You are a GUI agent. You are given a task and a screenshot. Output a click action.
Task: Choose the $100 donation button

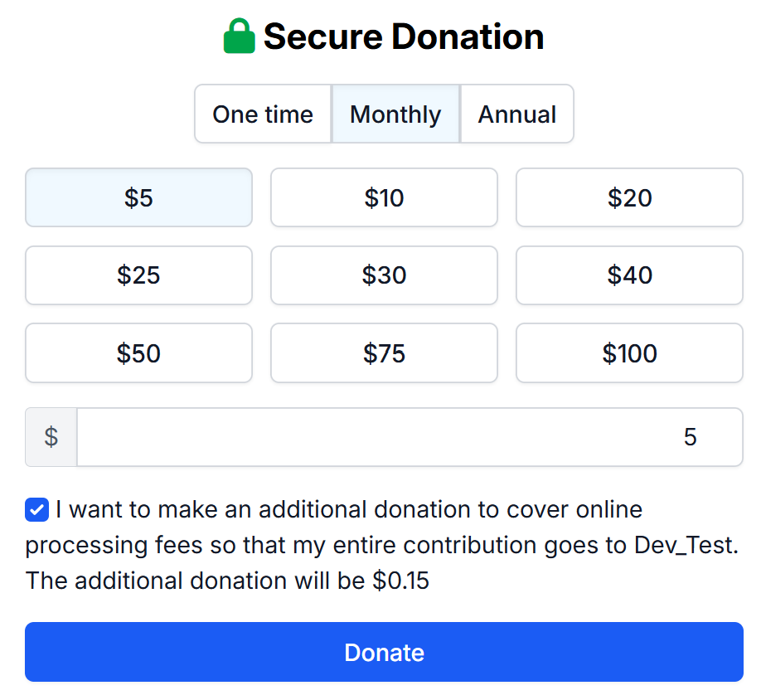coord(629,353)
